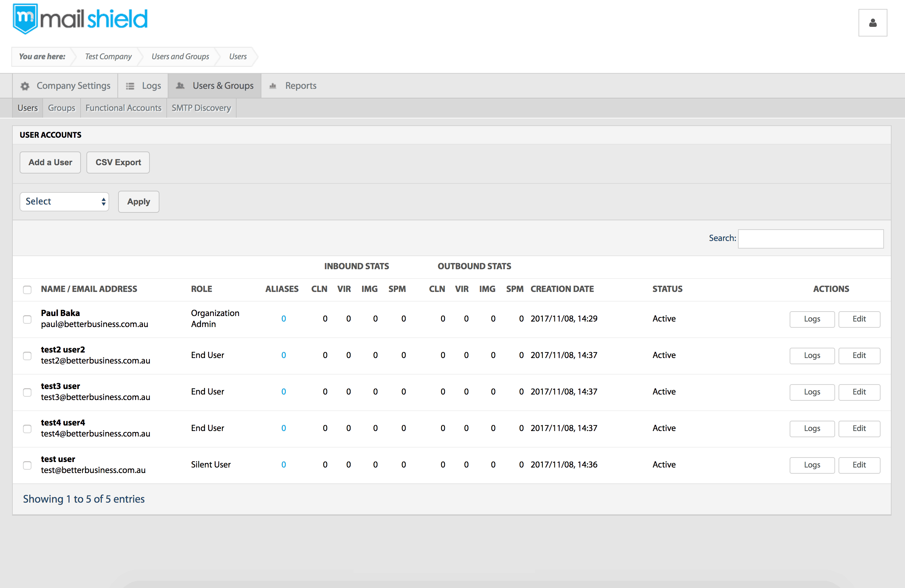Open aliases count for test3 user
The height and width of the screenshot is (588, 905).
tap(283, 392)
